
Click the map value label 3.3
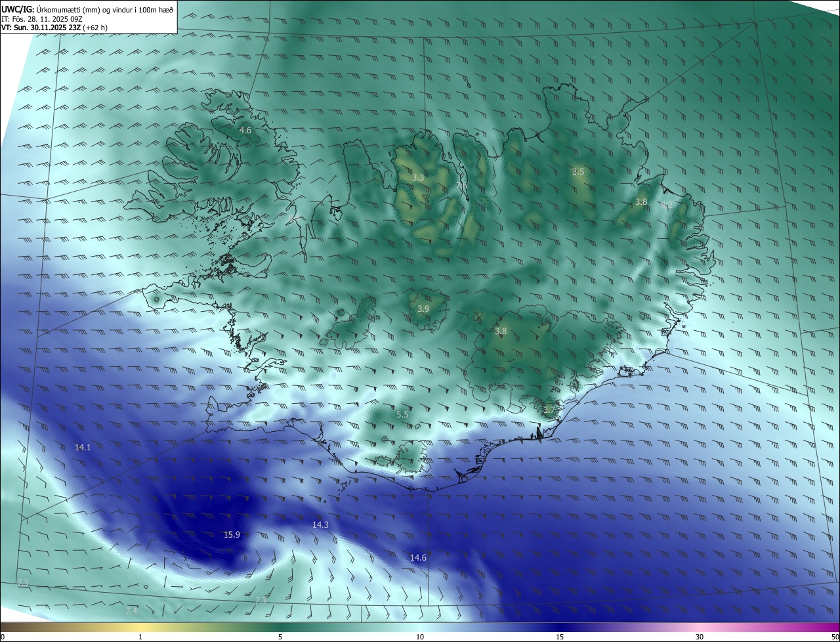(x=418, y=177)
